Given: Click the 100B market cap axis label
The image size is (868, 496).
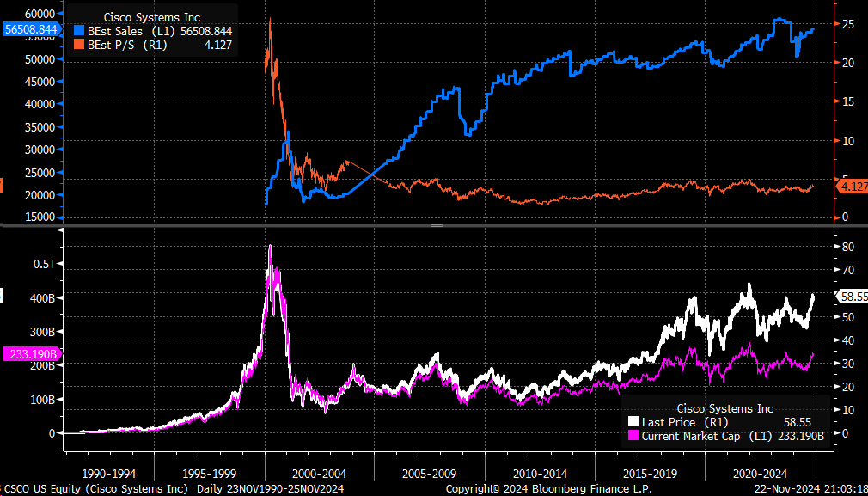Looking at the screenshot, I should pos(41,400).
